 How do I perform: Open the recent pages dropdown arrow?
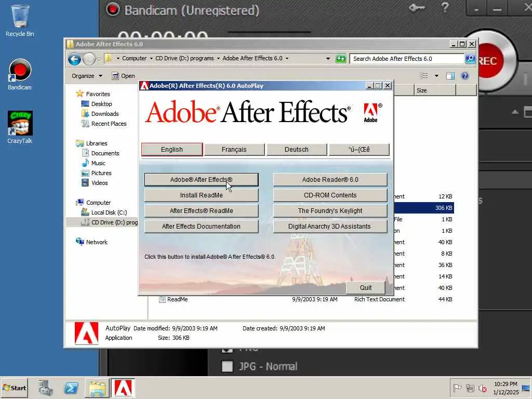(99, 59)
